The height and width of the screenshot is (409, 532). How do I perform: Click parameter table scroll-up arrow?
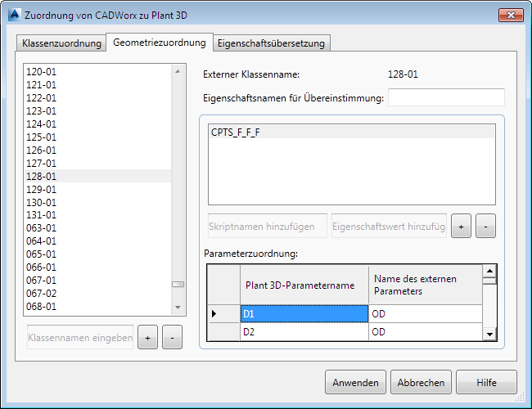click(x=489, y=271)
